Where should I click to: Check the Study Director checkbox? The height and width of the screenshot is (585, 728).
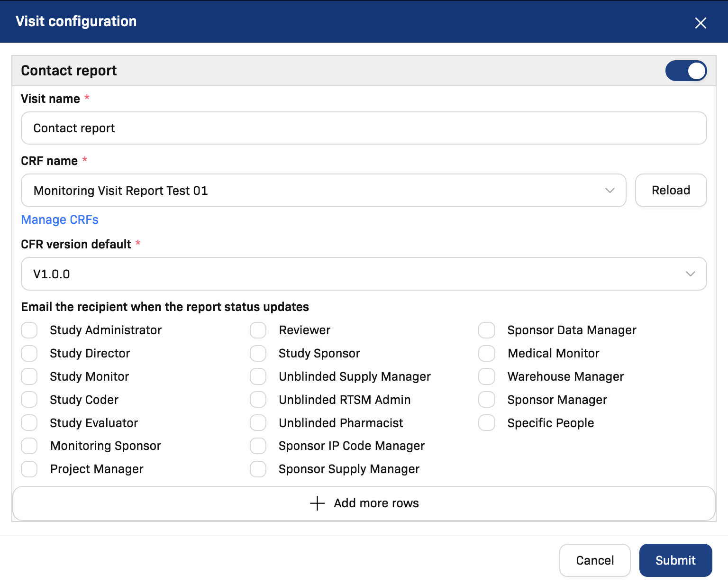[29, 353]
